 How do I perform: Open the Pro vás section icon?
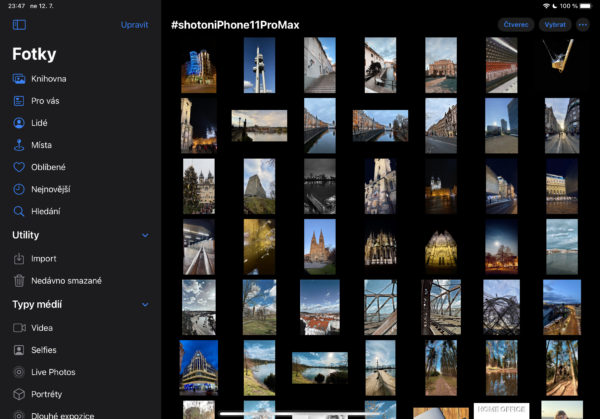tap(19, 101)
